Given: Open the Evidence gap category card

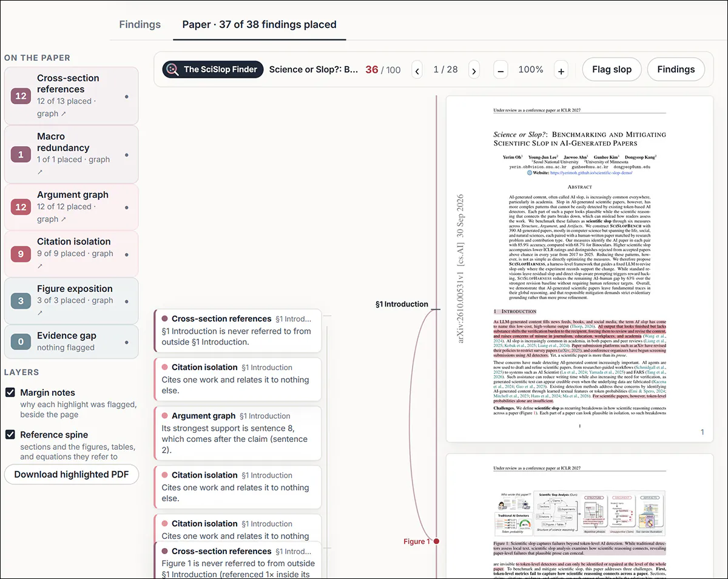Looking at the screenshot, I should [72, 342].
